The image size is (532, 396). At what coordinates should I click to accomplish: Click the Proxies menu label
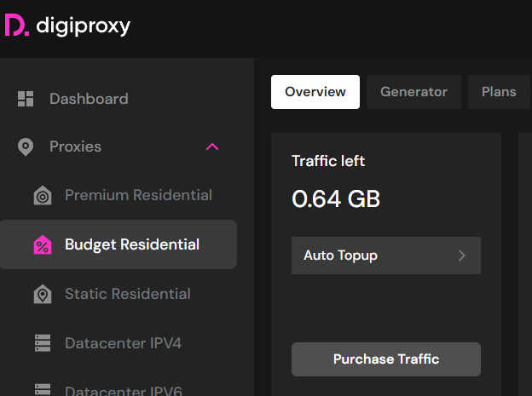click(75, 146)
